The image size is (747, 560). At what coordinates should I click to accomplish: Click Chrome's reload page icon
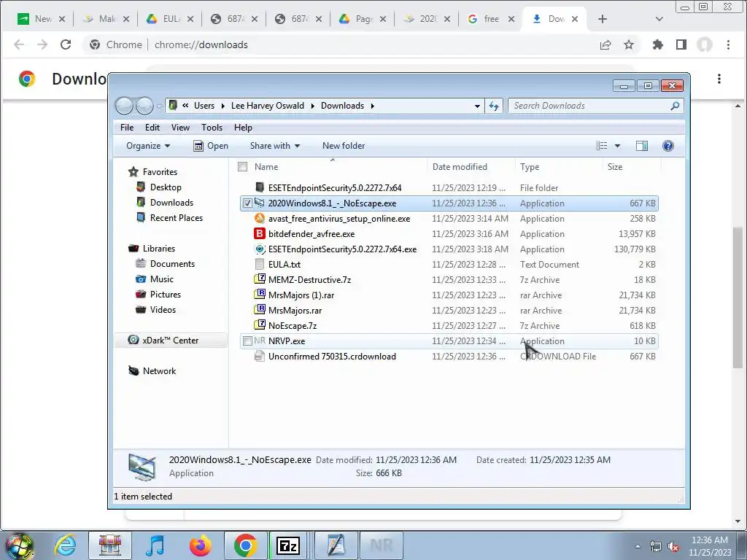66,44
